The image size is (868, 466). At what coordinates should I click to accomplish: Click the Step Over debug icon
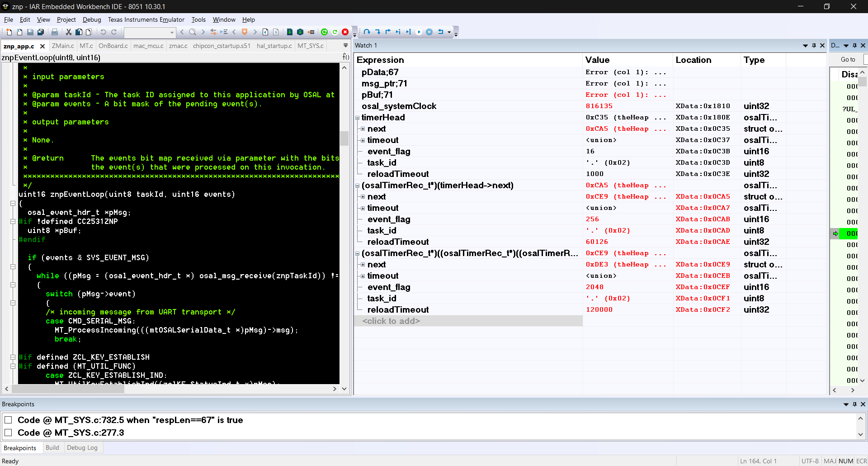coord(367,32)
